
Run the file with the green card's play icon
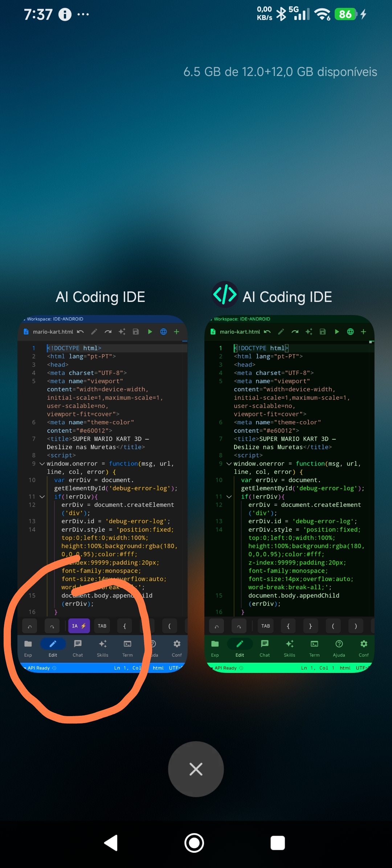(x=336, y=332)
